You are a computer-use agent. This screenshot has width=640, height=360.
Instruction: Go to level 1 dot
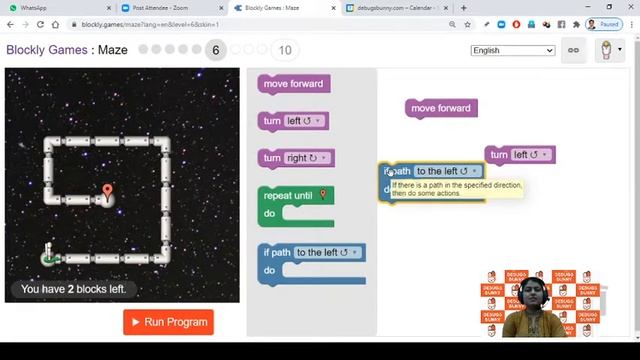coord(143,49)
